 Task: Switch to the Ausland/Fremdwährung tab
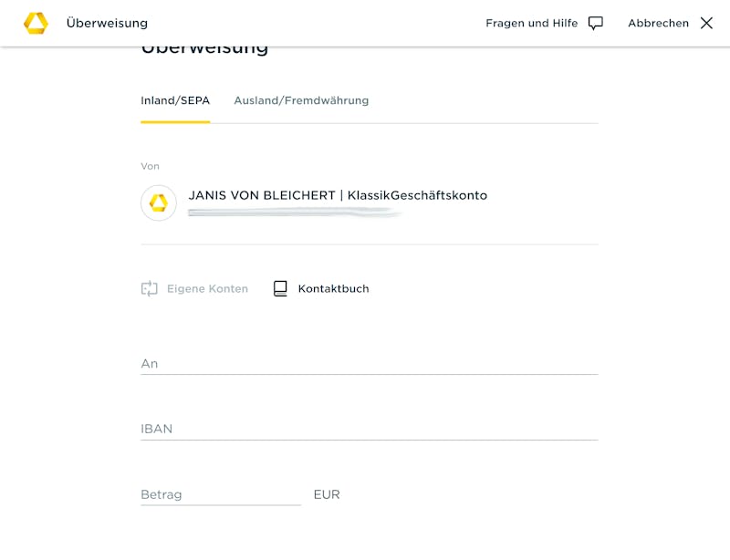click(301, 100)
